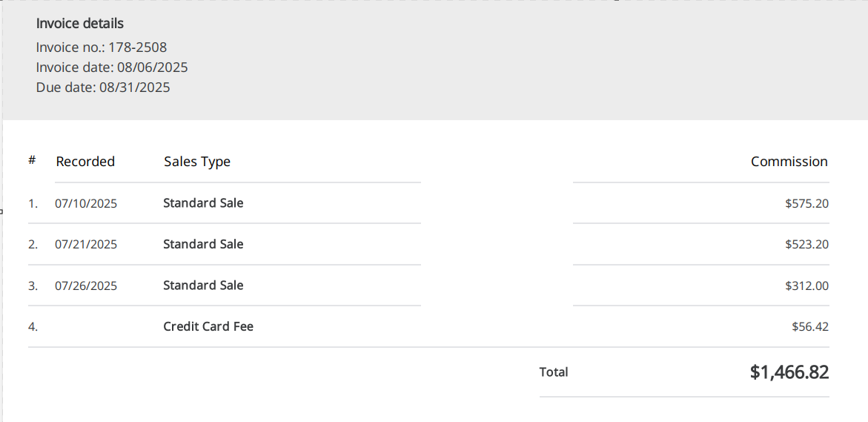Screen dimensions: 868x422
Task: Select the due date 08/31/2025 line
Action: coord(103,88)
